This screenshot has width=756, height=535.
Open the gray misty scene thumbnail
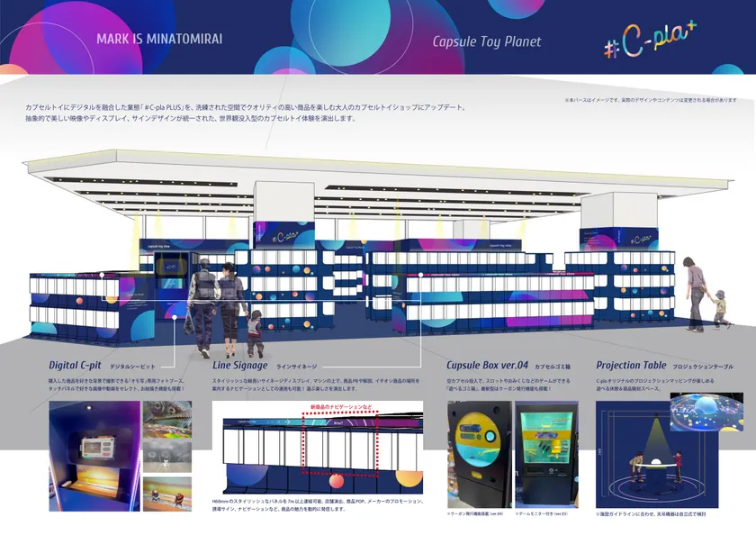tap(167, 457)
